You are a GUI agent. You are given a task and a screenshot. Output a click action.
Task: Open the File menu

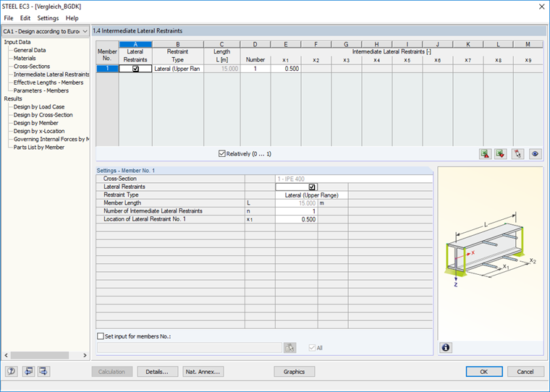[9, 18]
